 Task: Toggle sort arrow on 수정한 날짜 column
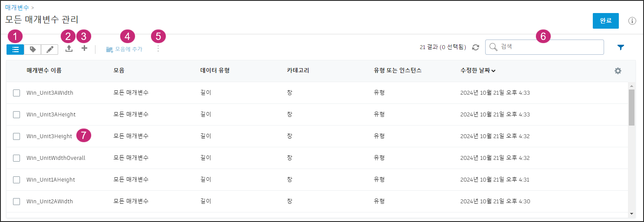point(494,71)
